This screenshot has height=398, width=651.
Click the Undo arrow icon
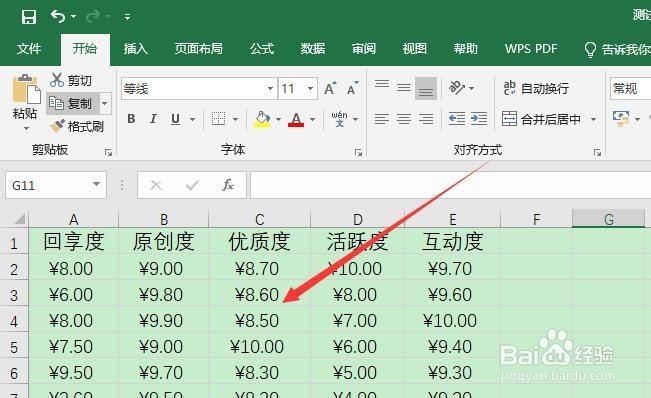coord(58,16)
